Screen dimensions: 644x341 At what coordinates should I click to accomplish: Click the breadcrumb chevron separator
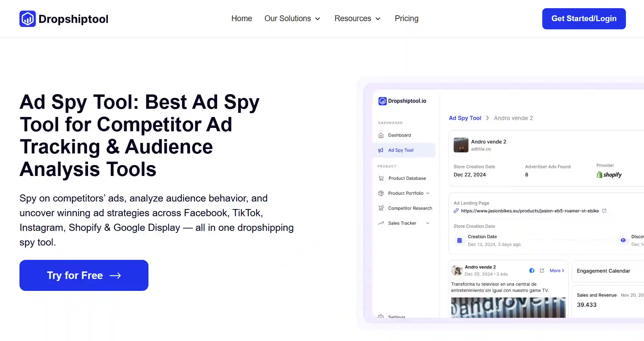487,118
